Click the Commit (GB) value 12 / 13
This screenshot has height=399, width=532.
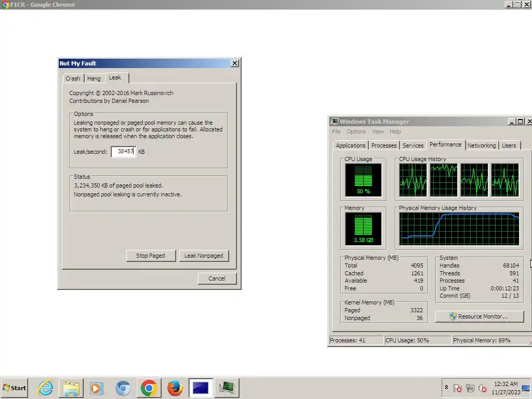510,296
